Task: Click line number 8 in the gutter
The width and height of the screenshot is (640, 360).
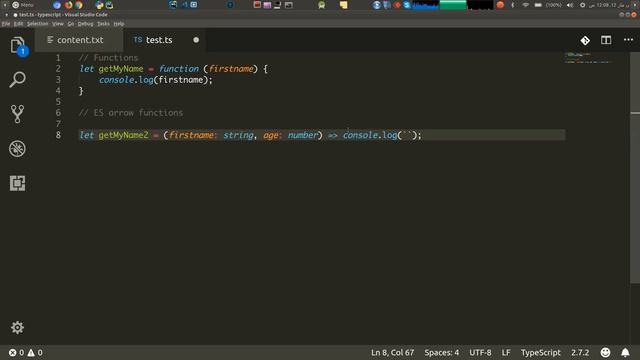Action: click(x=58, y=135)
